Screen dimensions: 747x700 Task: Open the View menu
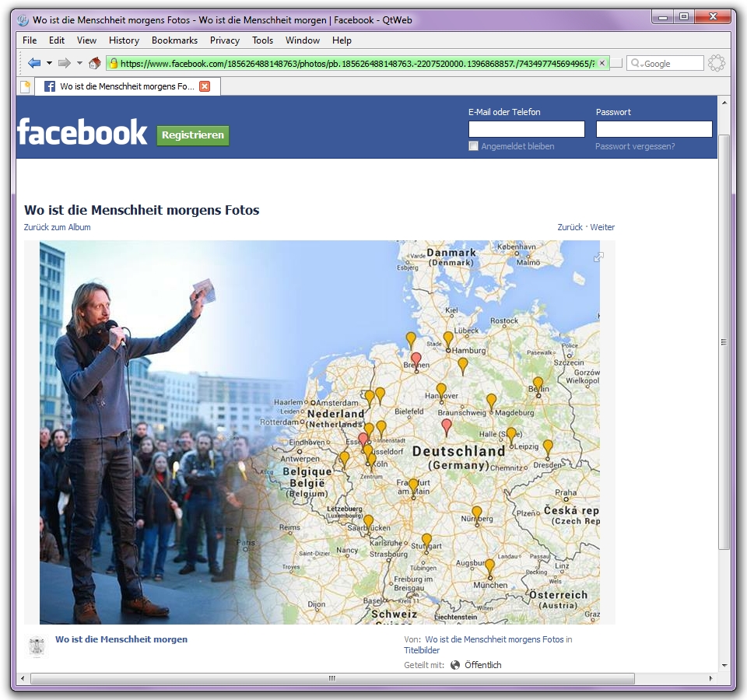point(86,40)
